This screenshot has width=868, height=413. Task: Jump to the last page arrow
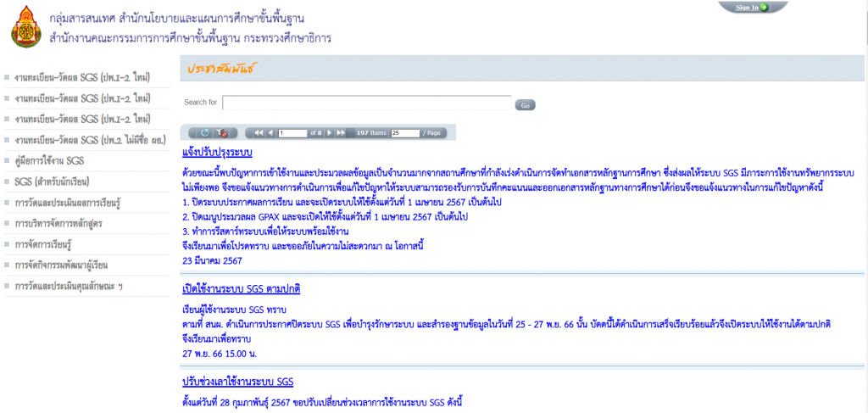point(341,133)
